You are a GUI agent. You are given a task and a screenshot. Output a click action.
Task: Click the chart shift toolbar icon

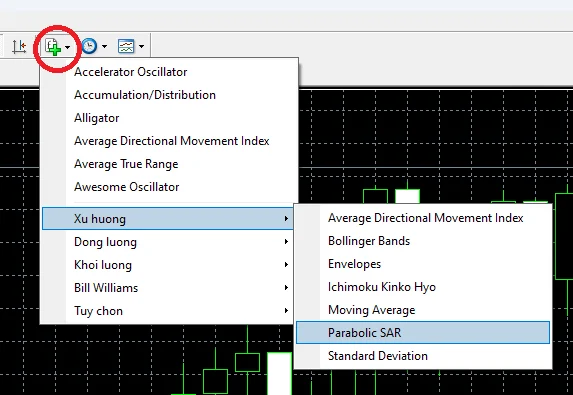point(19,46)
